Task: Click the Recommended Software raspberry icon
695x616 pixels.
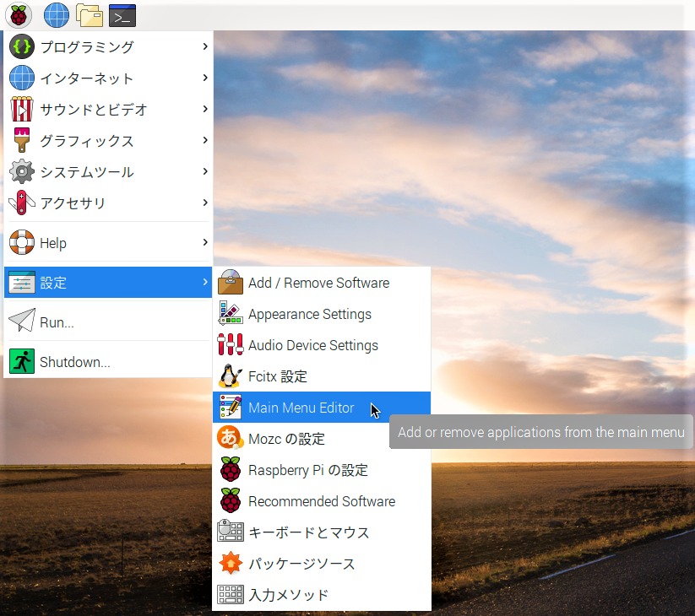Action: pos(231,500)
